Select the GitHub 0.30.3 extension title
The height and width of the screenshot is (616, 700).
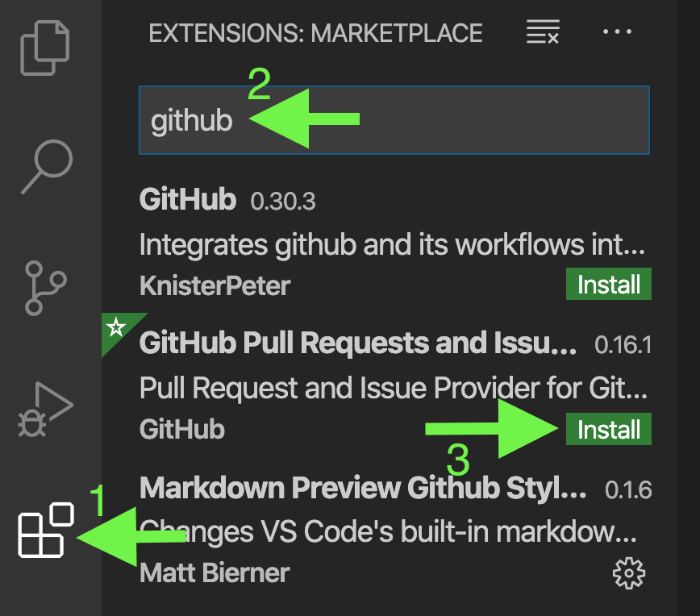(187, 199)
